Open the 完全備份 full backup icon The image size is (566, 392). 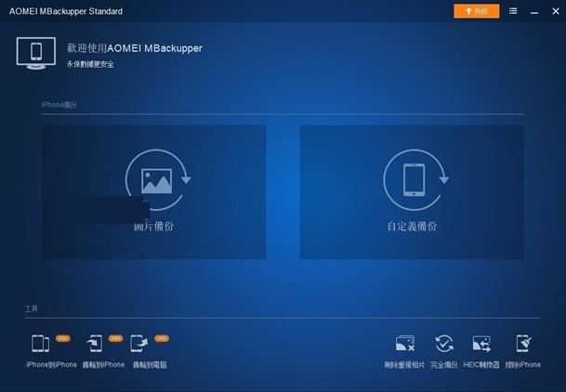(x=444, y=344)
